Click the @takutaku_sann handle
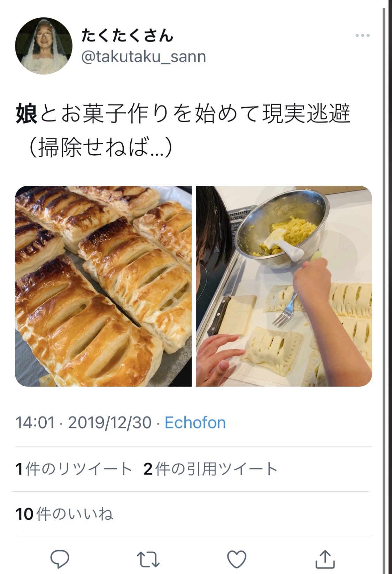 (x=144, y=57)
